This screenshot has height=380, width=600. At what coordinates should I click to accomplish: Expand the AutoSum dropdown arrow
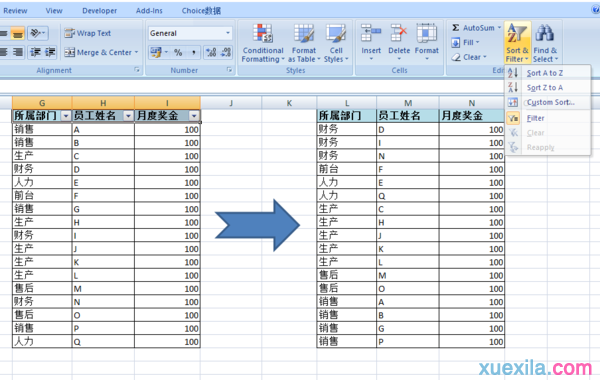[x=499, y=28]
